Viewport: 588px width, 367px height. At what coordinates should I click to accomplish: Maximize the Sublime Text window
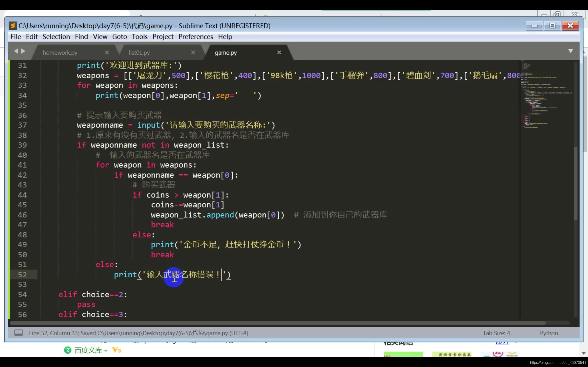[x=552, y=26]
